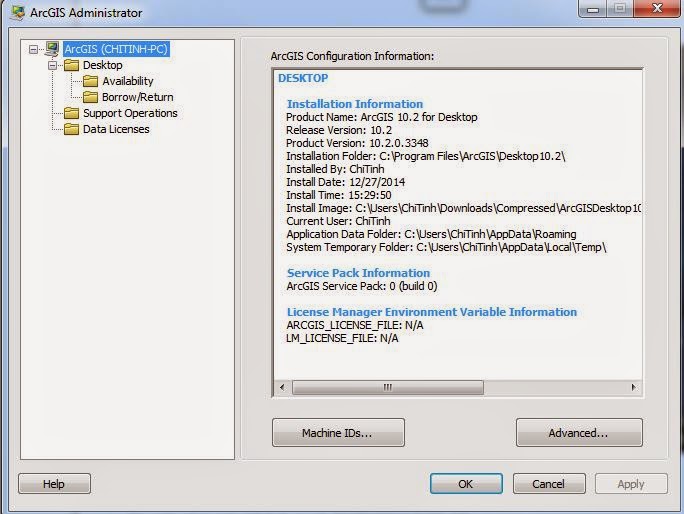
Task: Click the Borrow/Return folder icon
Action: tap(90, 97)
